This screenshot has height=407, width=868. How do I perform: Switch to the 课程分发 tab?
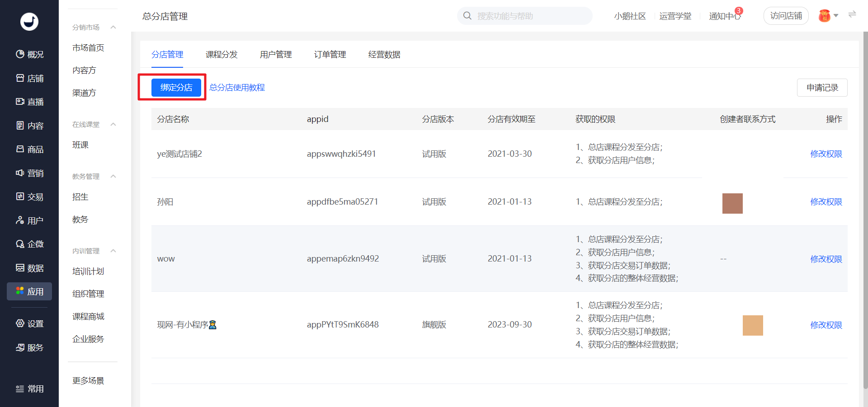coord(222,55)
